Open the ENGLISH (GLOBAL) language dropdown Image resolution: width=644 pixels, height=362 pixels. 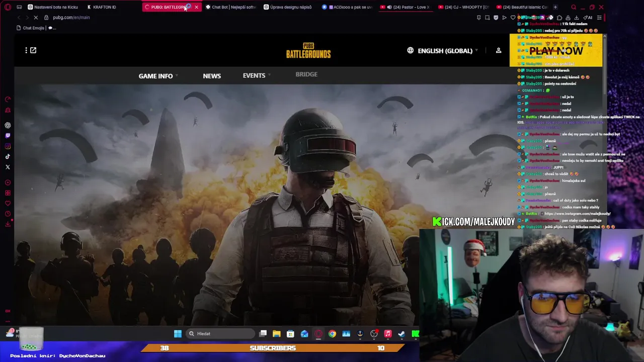coord(448,51)
